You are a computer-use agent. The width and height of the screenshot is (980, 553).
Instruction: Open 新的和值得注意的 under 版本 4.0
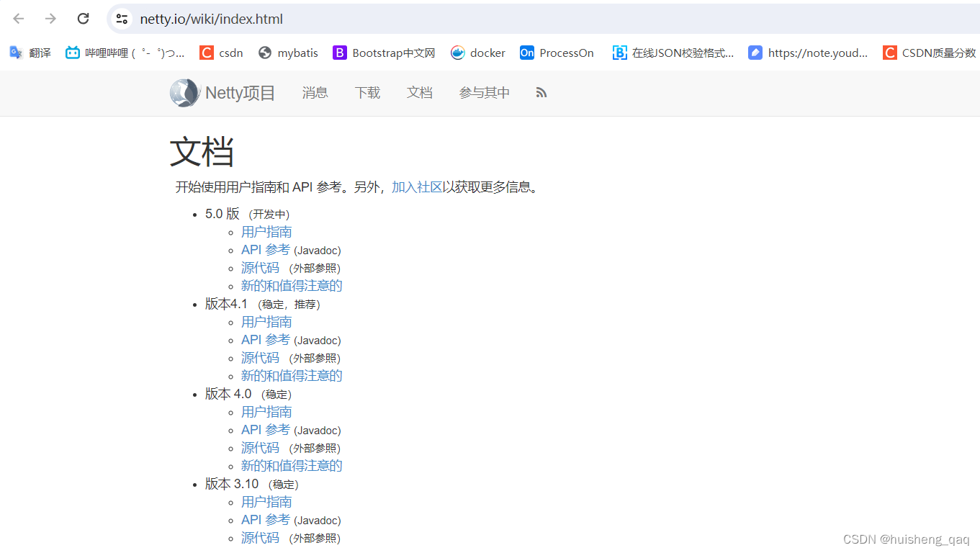coord(292,466)
